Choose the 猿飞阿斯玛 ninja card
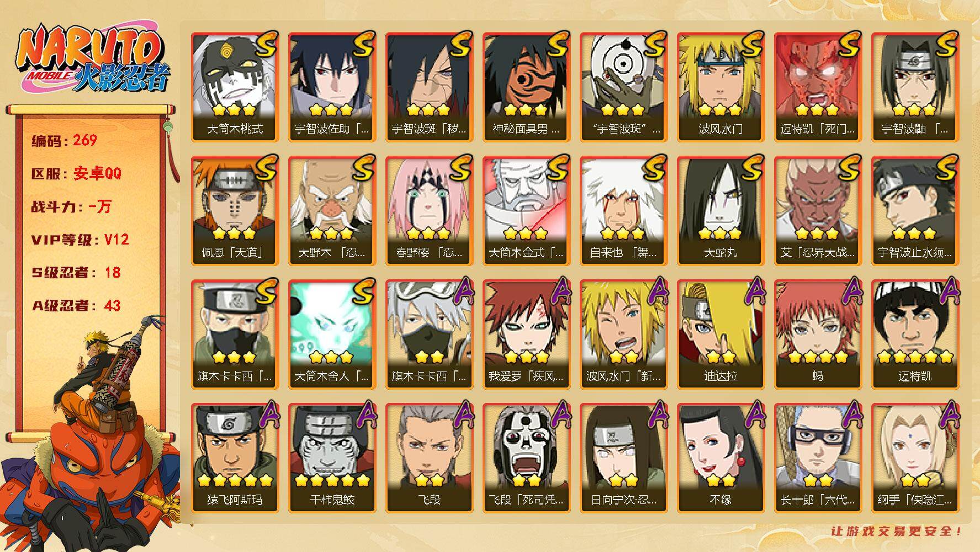 pos(235,458)
